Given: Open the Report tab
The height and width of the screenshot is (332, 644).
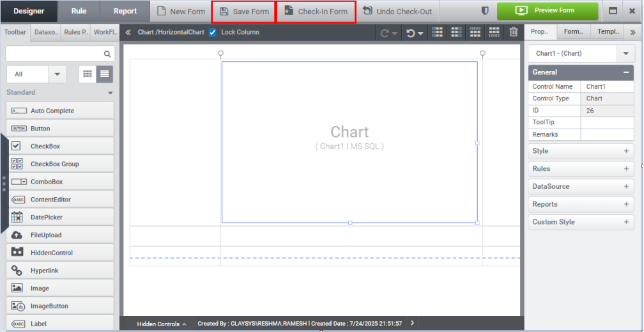Looking at the screenshot, I should [125, 11].
